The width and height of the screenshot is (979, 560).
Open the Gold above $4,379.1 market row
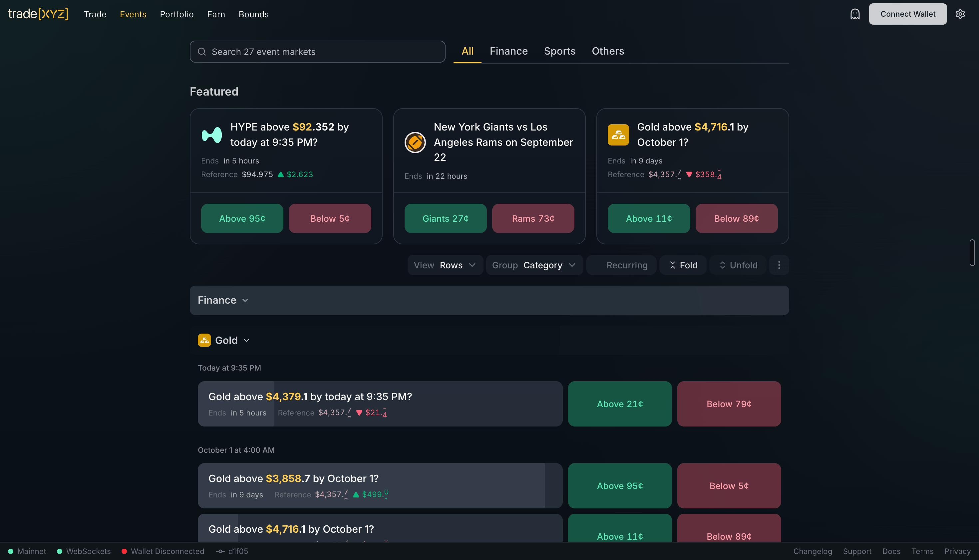tap(380, 404)
